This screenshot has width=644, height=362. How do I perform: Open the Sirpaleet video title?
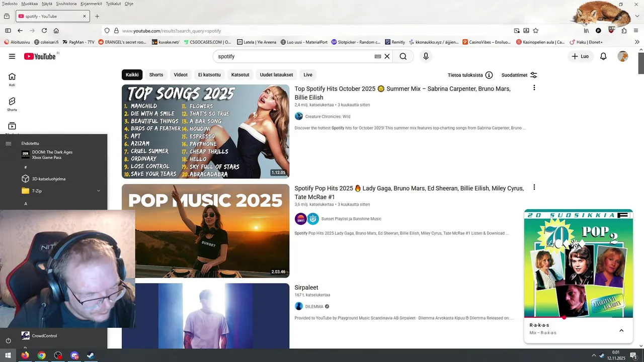[x=306, y=288]
